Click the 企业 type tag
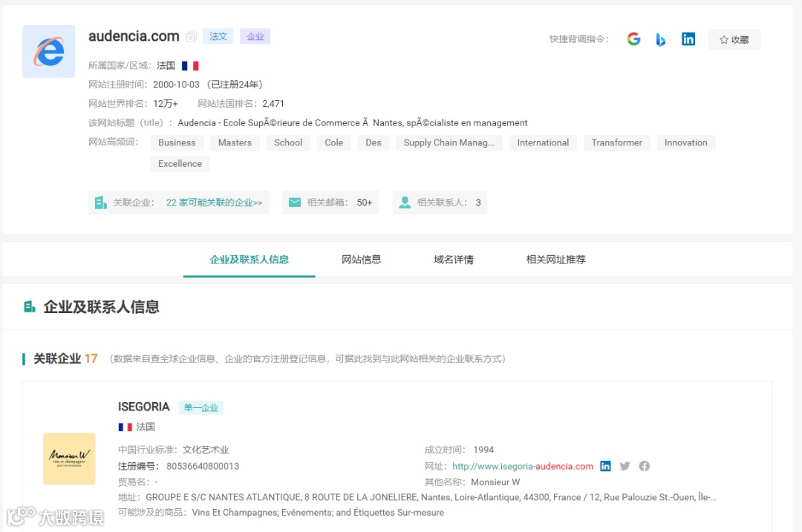The image size is (802, 532). (x=255, y=36)
